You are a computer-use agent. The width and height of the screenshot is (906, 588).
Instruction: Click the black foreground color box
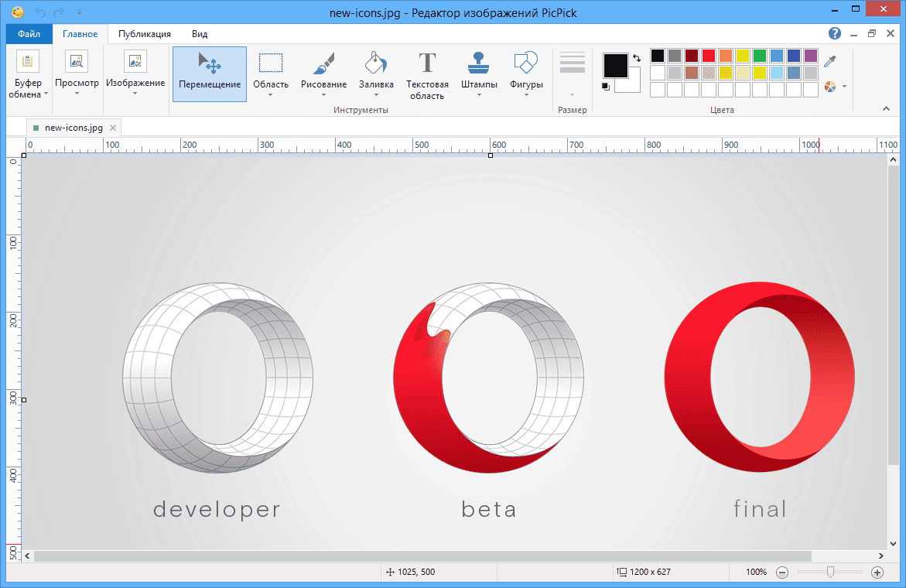coord(615,65)
